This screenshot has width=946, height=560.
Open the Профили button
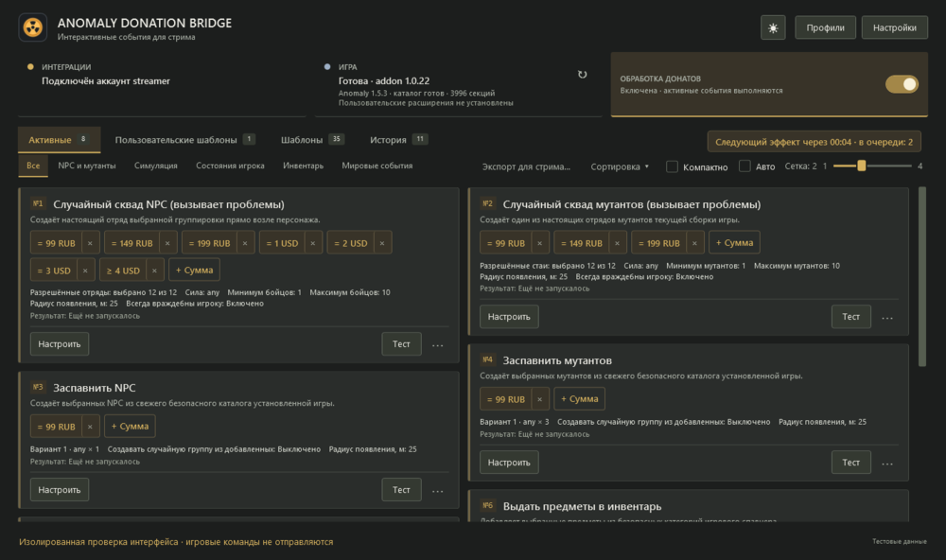[x=825, y=27]
